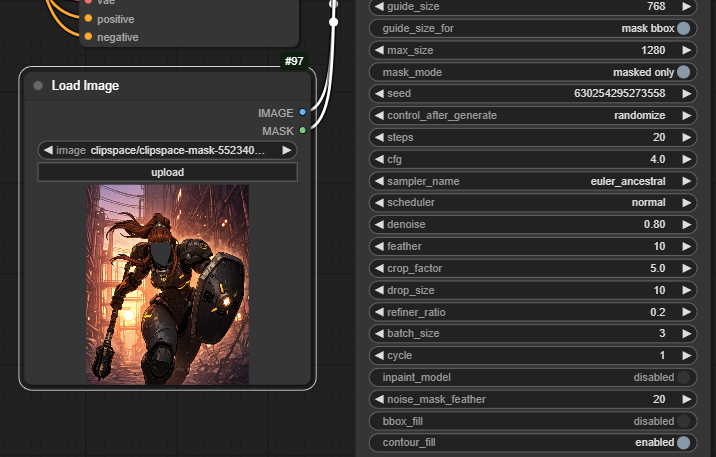This screenshot has width=716, height=457.
Task: Increase max_size with its right arrow
Action: [x=686, y=50]
